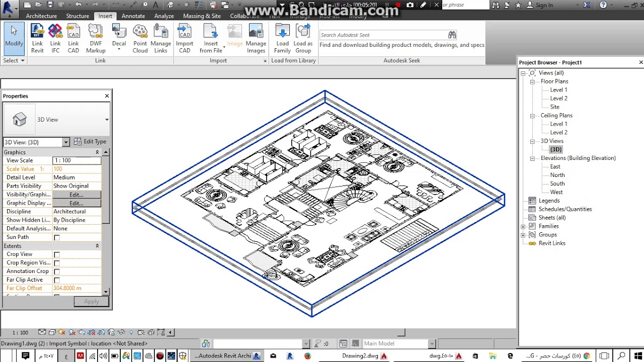Toggle the Annotation Crop checkbox

pyautogui.click(x=57, y=272)
